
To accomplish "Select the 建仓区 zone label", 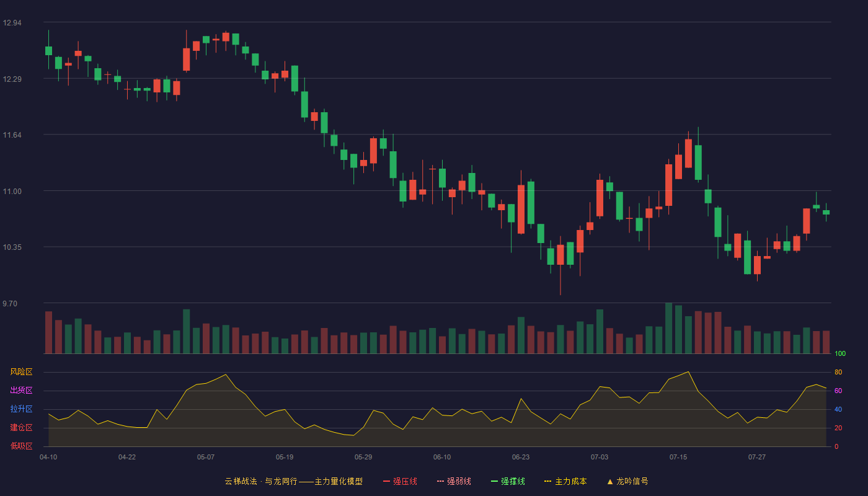I will tap(22, 428).
